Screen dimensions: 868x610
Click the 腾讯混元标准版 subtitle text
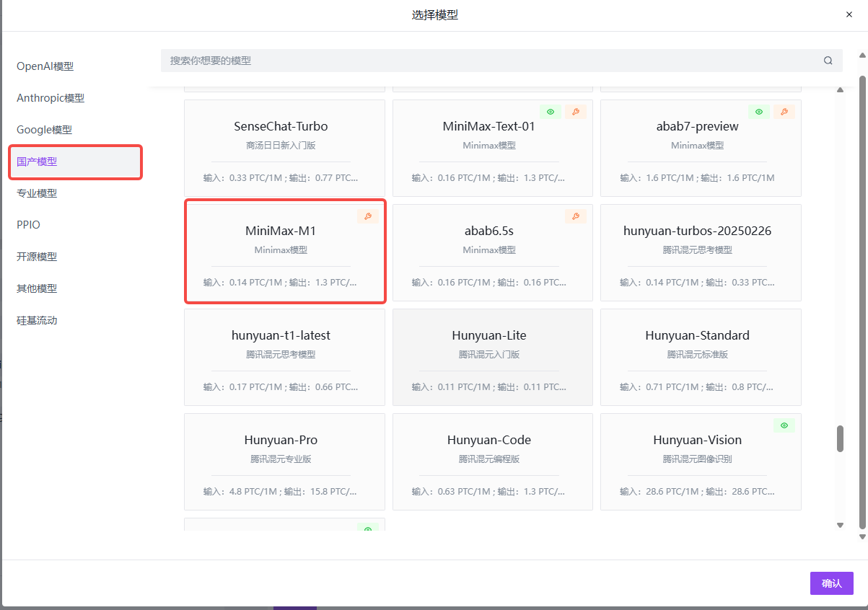(x=697, y=354)
